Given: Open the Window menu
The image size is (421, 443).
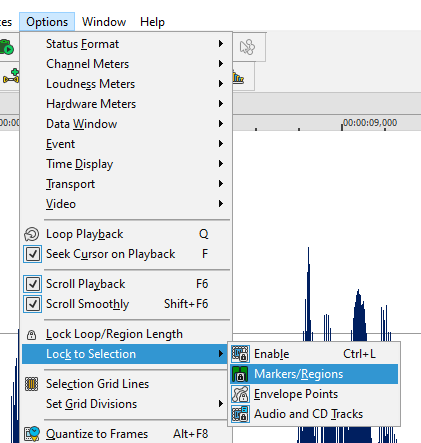Looking at the screenshot, I should click(104, 22).
